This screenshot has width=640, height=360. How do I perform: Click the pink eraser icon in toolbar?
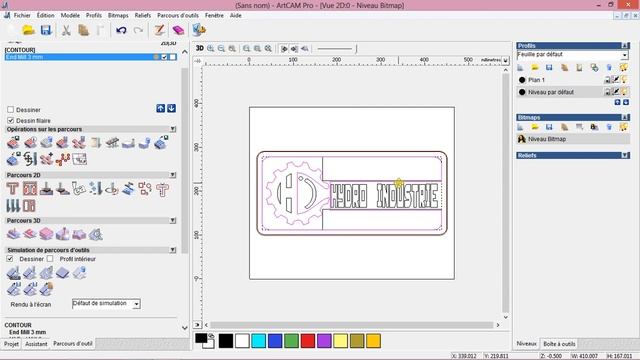click(x=178, y=30)
